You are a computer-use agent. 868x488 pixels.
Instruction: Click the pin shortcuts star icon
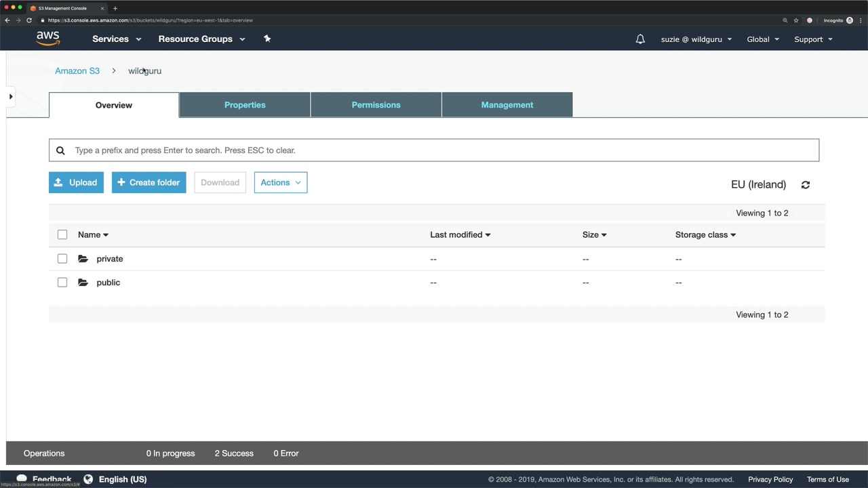(267, 39)
